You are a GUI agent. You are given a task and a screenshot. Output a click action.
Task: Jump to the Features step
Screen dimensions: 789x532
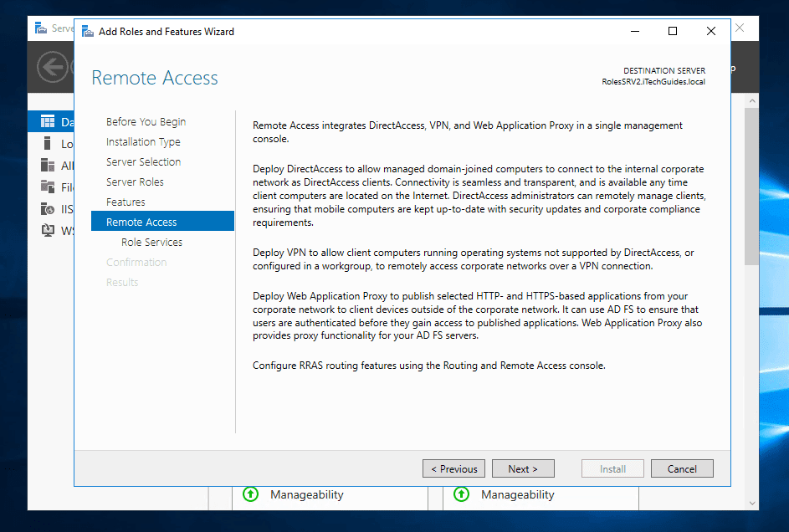[126, 202]
